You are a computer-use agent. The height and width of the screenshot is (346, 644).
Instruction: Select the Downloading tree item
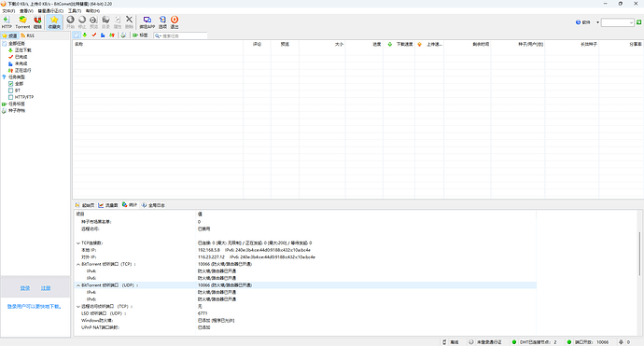(x=23, y=50)
